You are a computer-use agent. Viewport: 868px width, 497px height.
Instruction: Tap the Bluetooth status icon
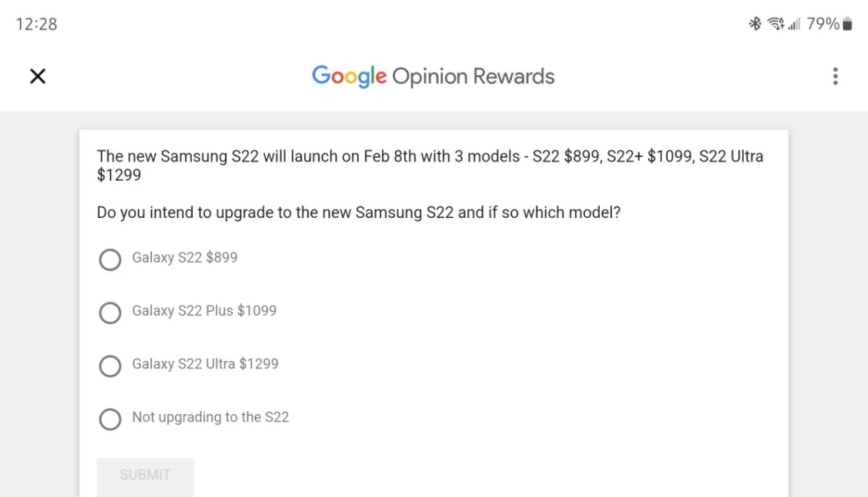755,23
